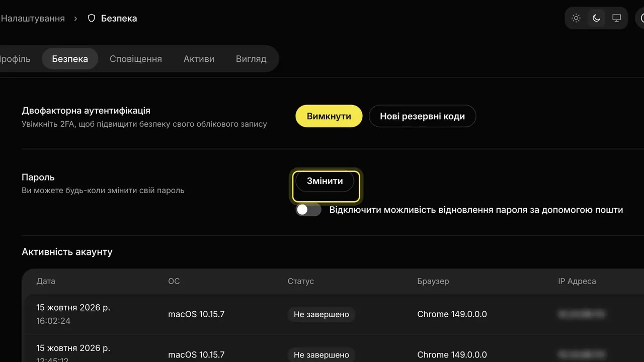644x362 pixels.
Task: Click the shield icon beside the Безпека breadcrumb
Action: [x=91, y=18]
